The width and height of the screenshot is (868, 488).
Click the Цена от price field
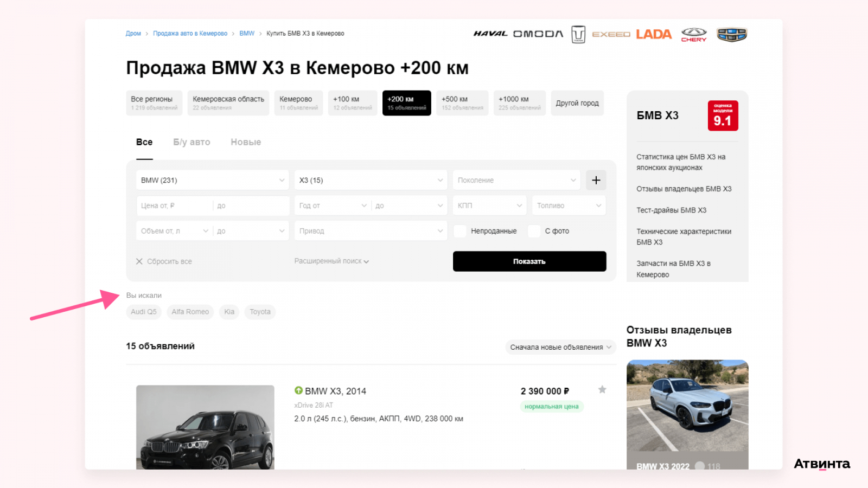pos(174,206)
